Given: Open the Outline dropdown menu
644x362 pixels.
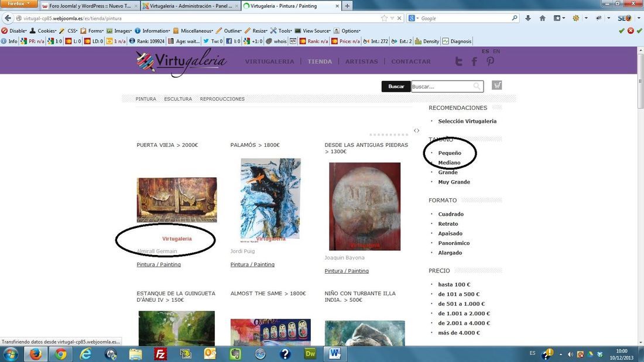Looking at the screenshot, I should pyautogui.click(x=229, y=31).
